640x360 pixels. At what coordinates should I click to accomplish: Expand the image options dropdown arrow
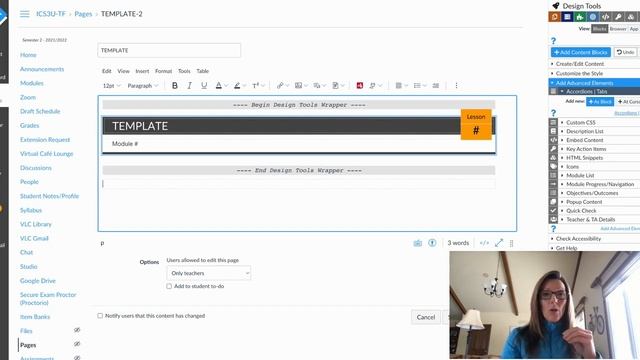(306, 86)
